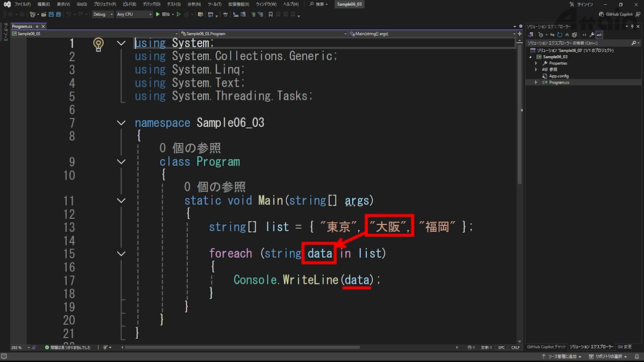Screen dimensions: 644x362
Task: Expand the Program.cs node in Solution Explorer
Action: 536,82
